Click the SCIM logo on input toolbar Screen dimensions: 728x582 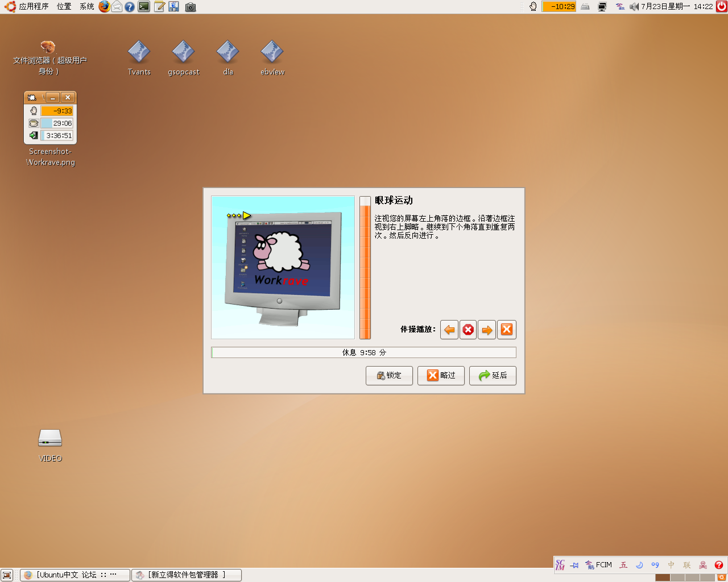[560, 565]
